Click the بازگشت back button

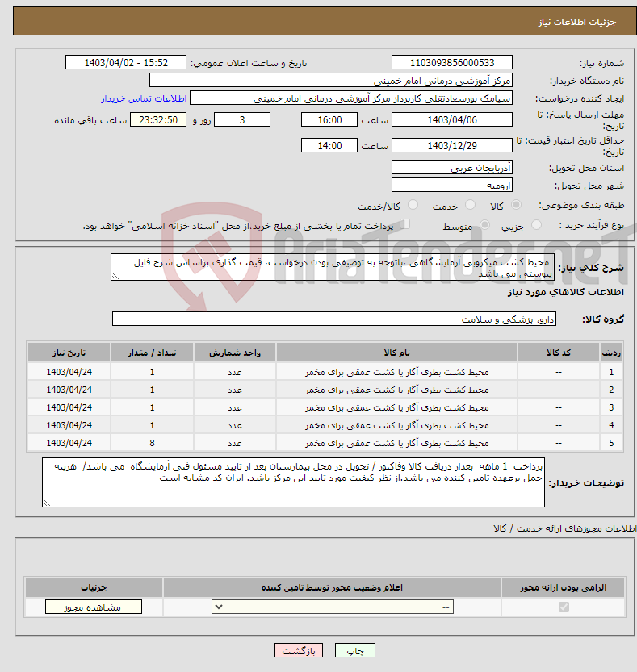[299, 650]
